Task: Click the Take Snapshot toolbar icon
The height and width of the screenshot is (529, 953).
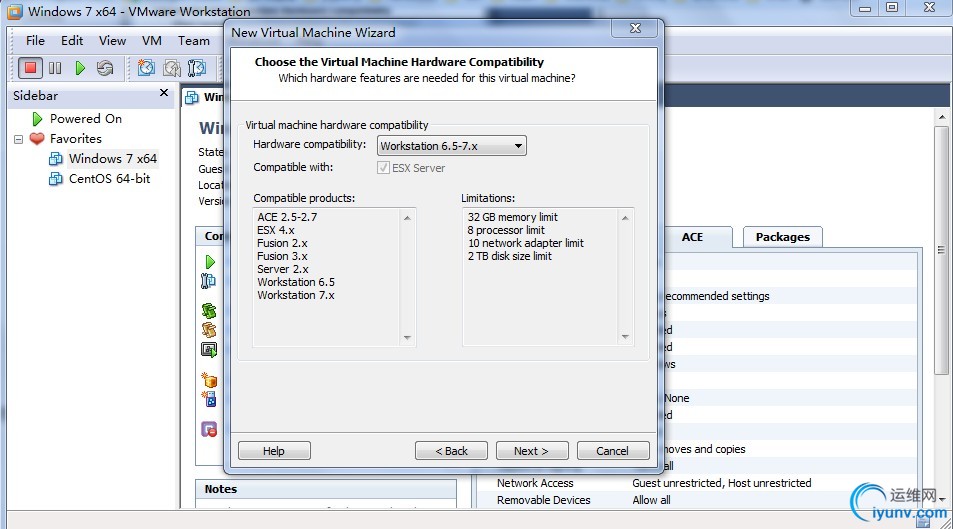Action: 146,67
